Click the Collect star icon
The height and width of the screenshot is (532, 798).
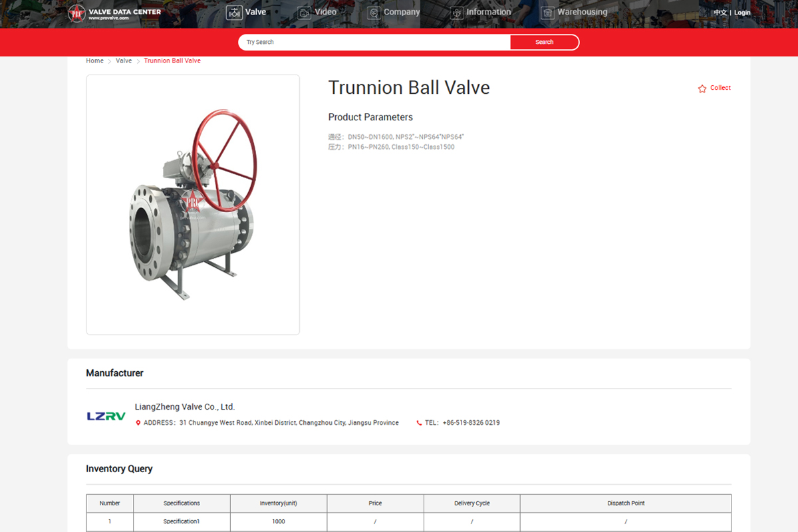(702, 88)
